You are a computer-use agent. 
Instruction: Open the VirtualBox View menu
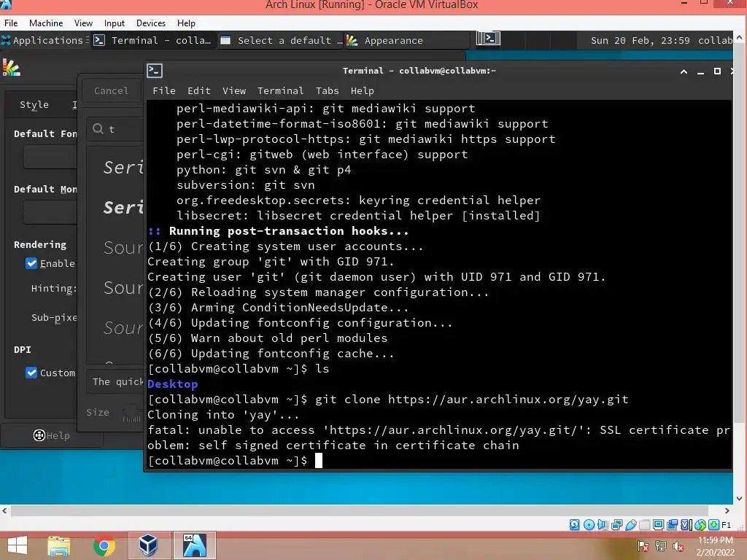click(83, 23)
